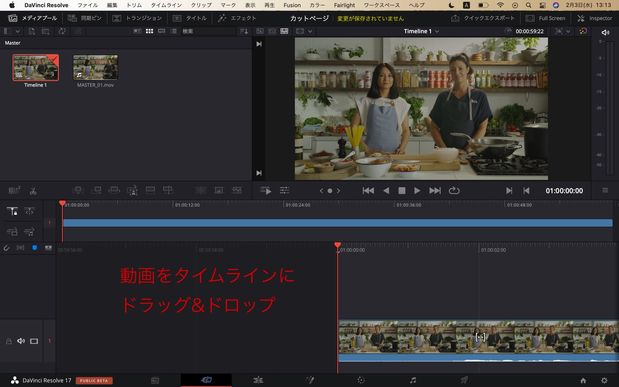Click the append to end icon

pyautogui.click(x=96, y=190)
